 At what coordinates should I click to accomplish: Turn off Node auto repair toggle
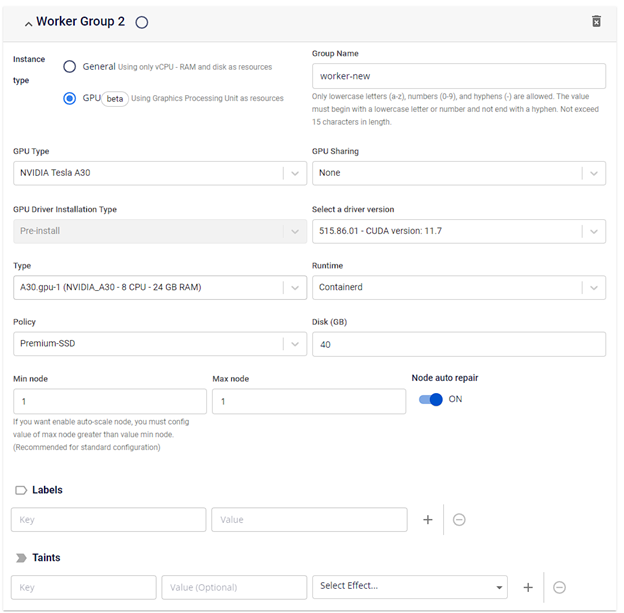tap(430, 399)
